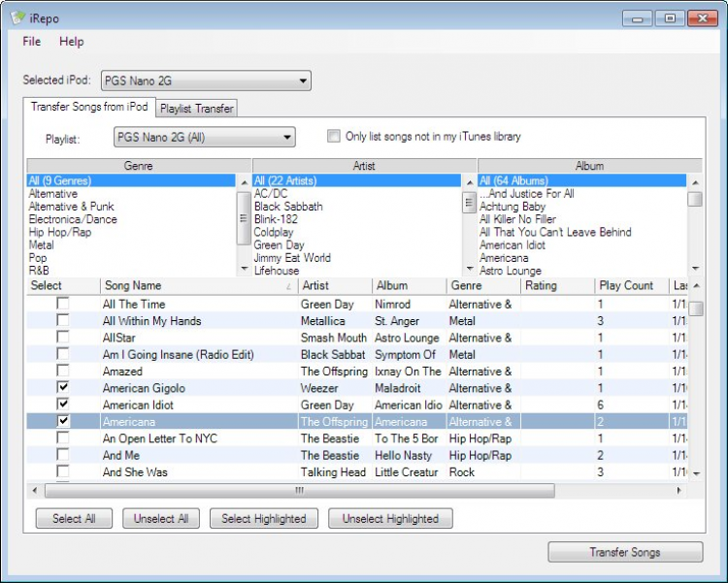Click song table vertical scroll down arrow

(x=696, y=473)
